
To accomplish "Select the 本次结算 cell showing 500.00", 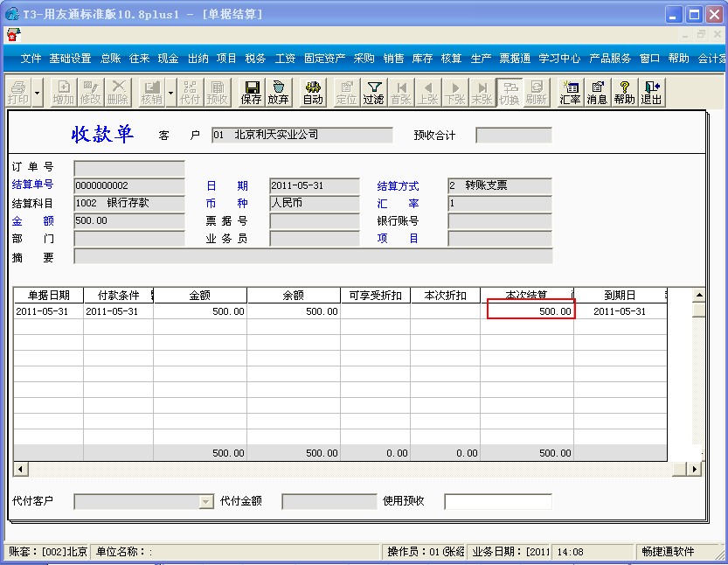I will [x=531, y=309].
